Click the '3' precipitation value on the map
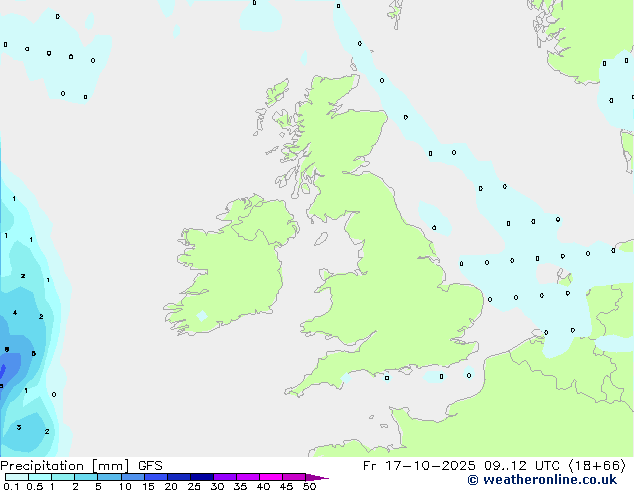634x490 pixels. pos(19,427)
